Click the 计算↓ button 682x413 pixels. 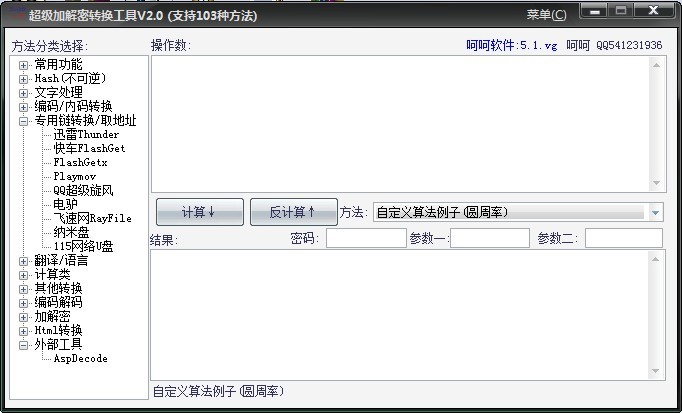[x=199, y=212]
